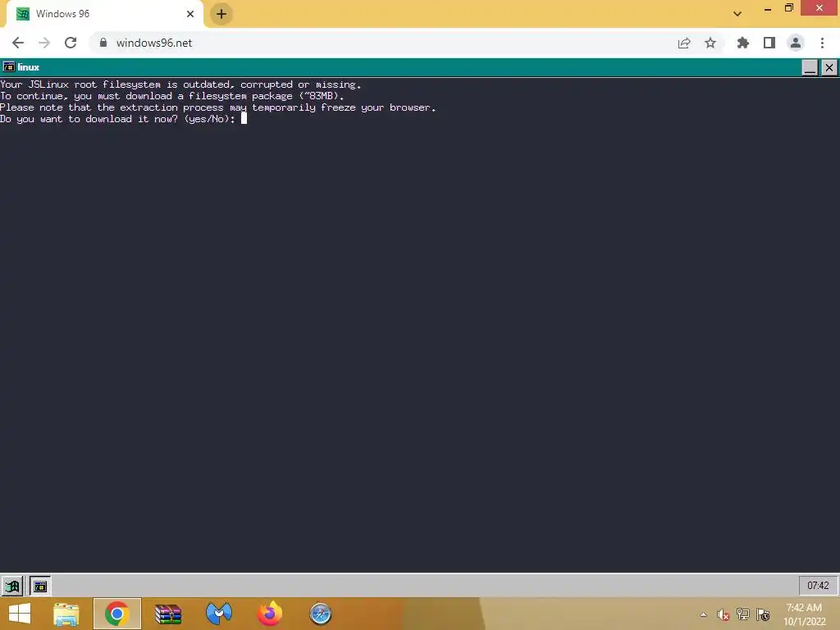Open the Windows 96 start menu button
The width and height of the screenshot is (840, 630).
[11, 586]
